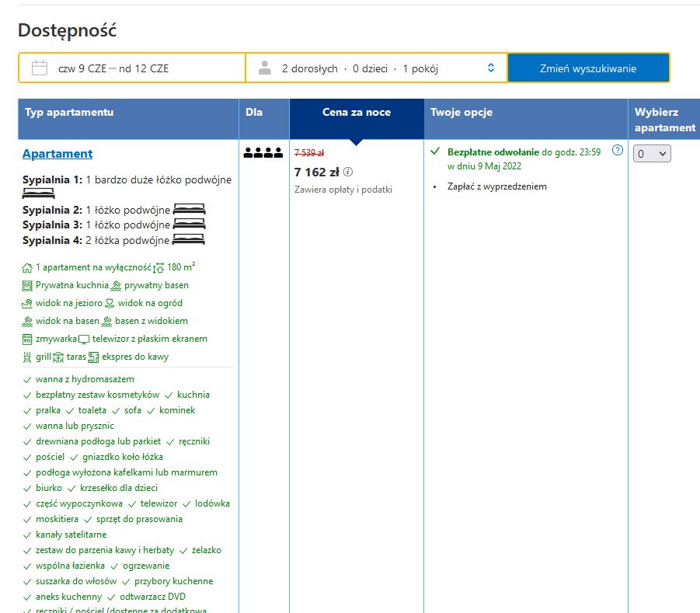The image size is (700, 613).
Task: Click the grill icon
Action: 27,357
